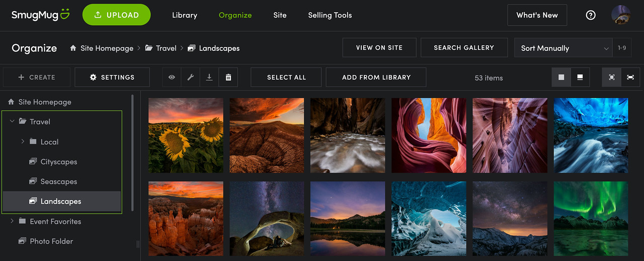Click the 53 items count label
This screenshot has height=261, width=644.
click(x=489, y=78)
